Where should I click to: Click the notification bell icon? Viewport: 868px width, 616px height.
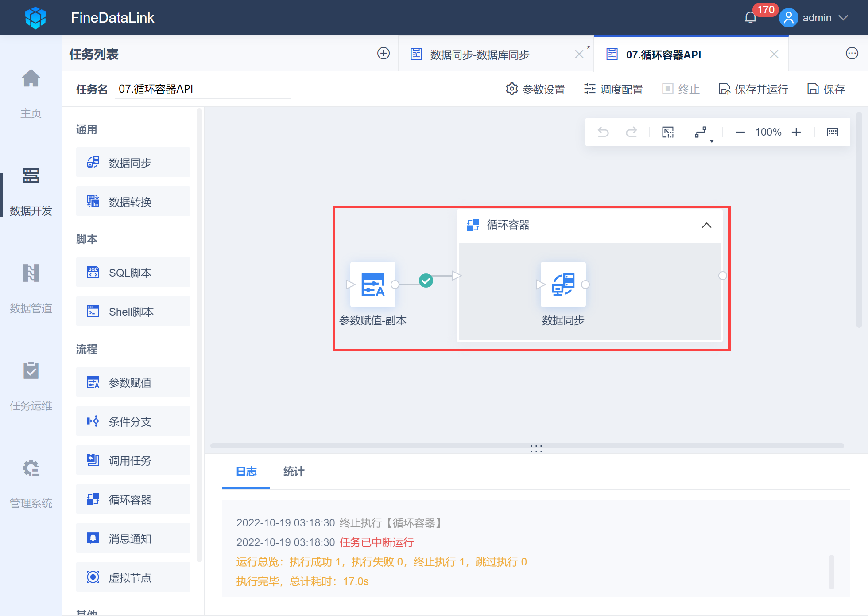click(x=751, y=18)
